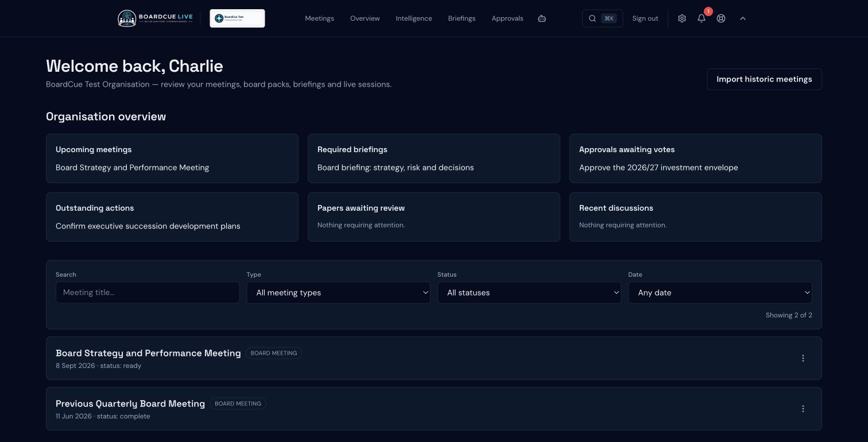868x442 pixels.
Task: Open the Papers awaiting review card
Action: [434, 217]
